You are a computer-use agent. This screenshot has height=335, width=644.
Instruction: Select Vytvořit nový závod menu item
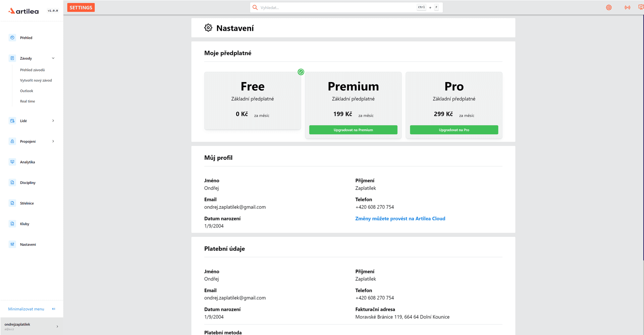click(x=36, y=80)
